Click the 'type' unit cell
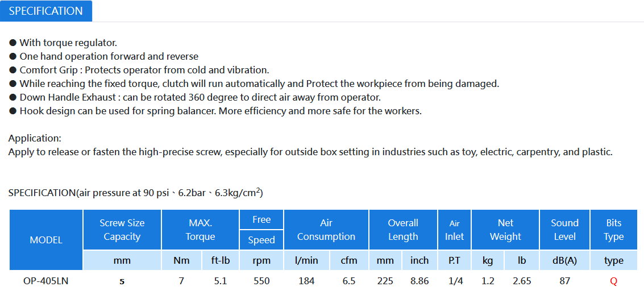Viewport: 644px width, 295px height. coord(614,260)
